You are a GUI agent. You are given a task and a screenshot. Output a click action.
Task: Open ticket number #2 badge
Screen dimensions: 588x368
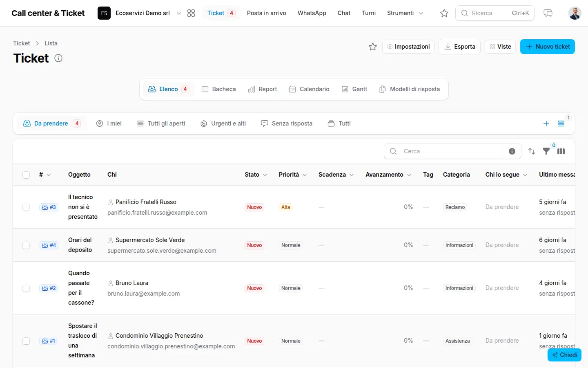(x=49, y=288)
